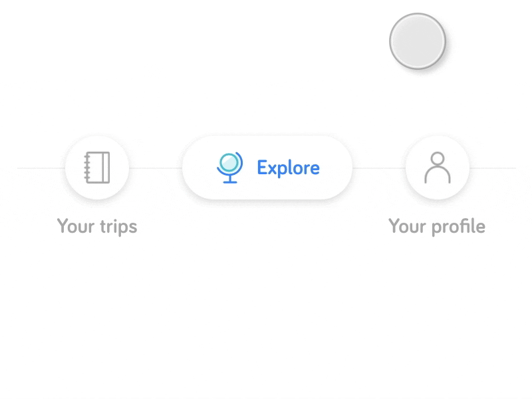Click the blue "Explore" text
Screen dimensions: 532x399
[288, 168]
